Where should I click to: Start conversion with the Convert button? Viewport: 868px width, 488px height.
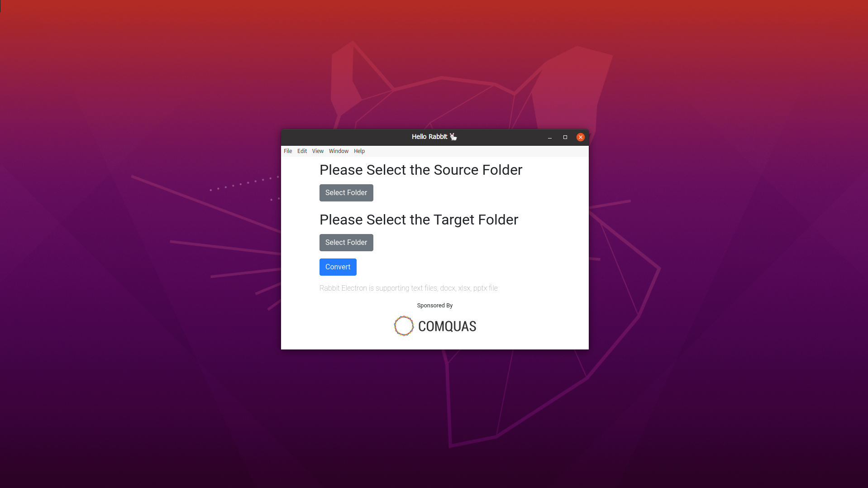point(338,267)
